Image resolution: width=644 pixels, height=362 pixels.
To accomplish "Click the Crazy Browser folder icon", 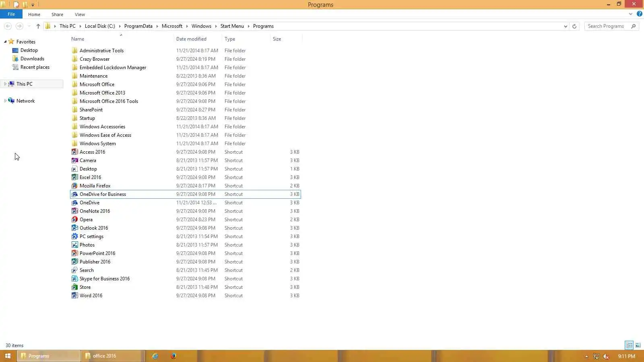I will [x=74, y=59].
